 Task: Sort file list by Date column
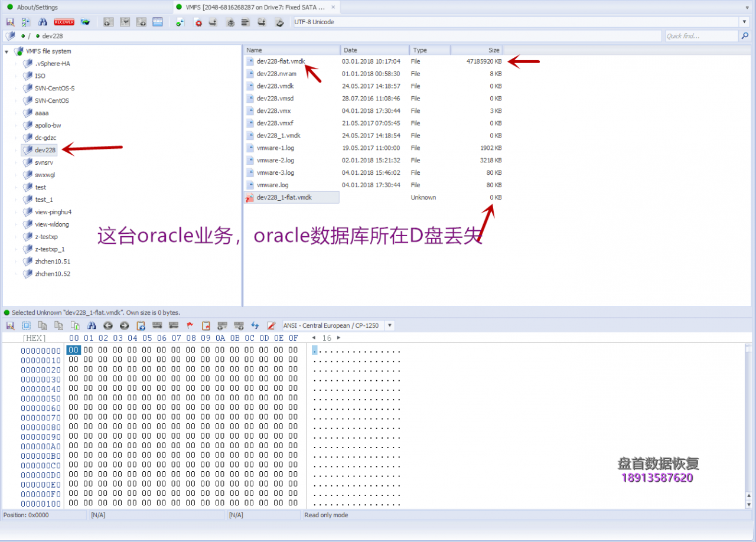[374, 50]
